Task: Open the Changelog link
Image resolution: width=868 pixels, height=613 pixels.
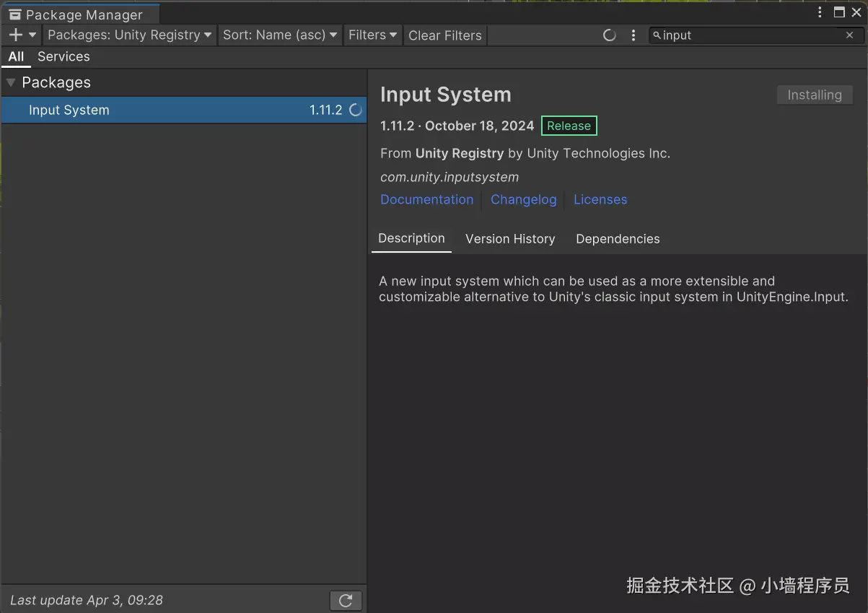Action: coord(524,199)
